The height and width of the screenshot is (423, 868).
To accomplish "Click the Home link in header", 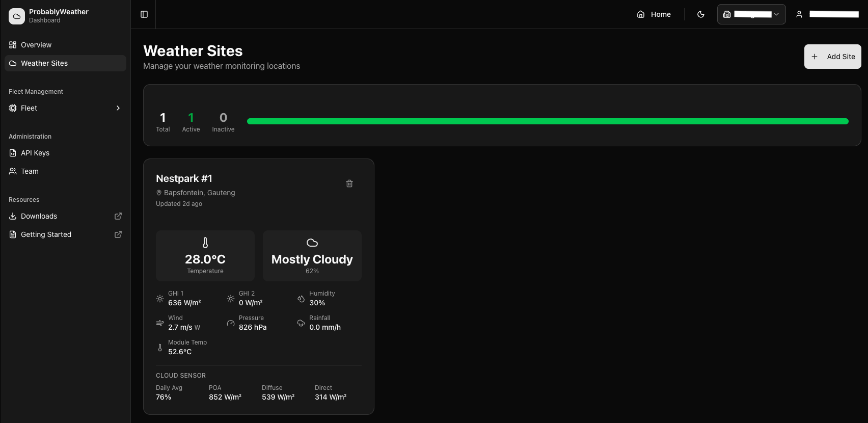I will [x=654, y=14].
